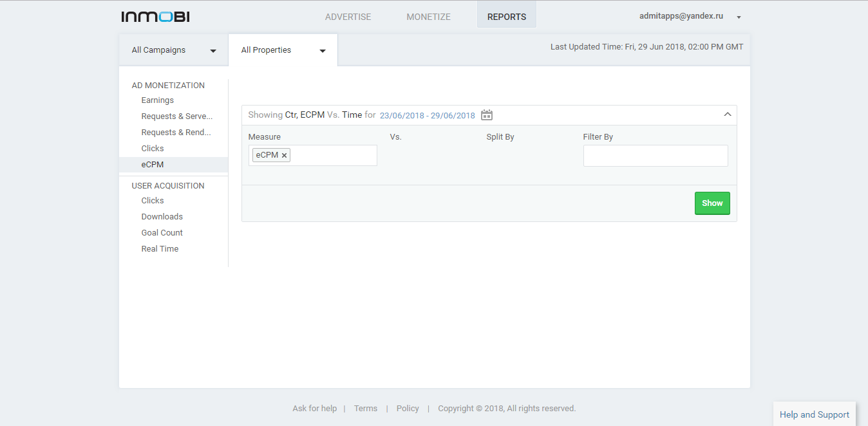Open the Terms link in footer
868x426 pixels.
click(366, 409)
